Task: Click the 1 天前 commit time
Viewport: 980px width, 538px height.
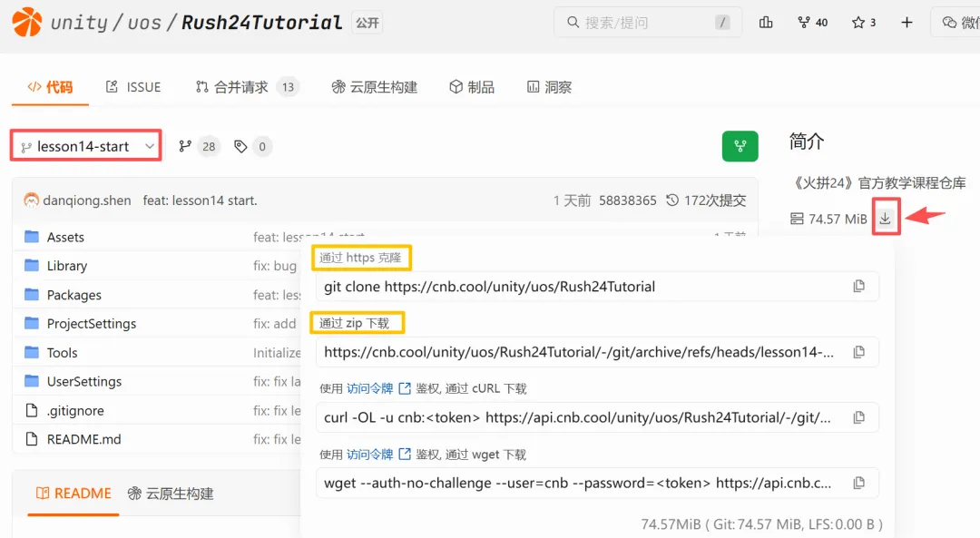Action: (x=572, y=200)
